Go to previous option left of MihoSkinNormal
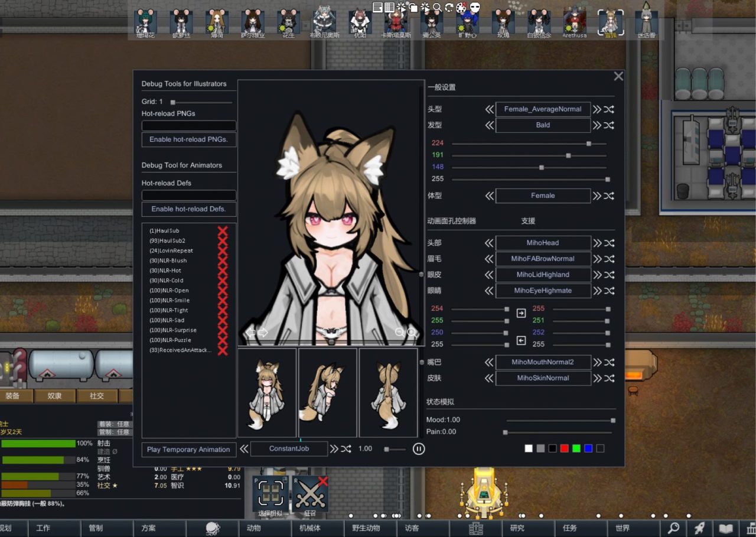The height and width of the screenshot is (537, 756). pos(490,378)
